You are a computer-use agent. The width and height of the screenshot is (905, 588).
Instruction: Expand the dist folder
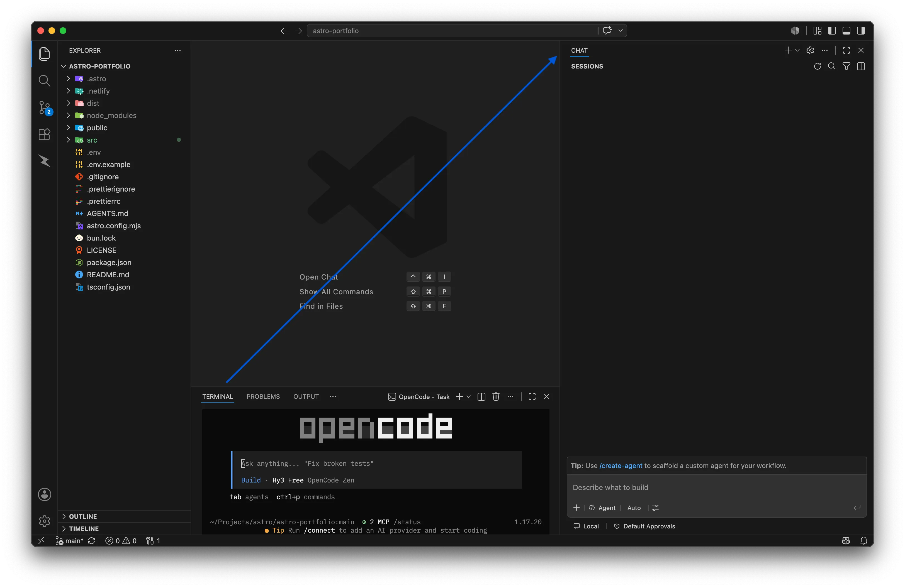coord(124,103)
